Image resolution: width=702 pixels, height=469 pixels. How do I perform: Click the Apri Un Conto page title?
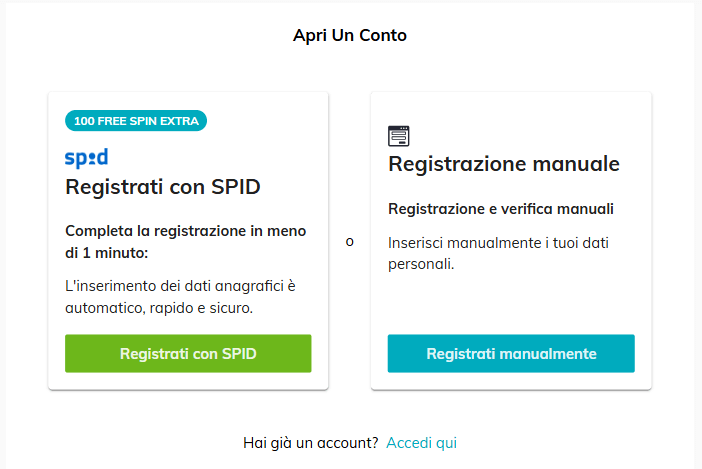(350, 35)
